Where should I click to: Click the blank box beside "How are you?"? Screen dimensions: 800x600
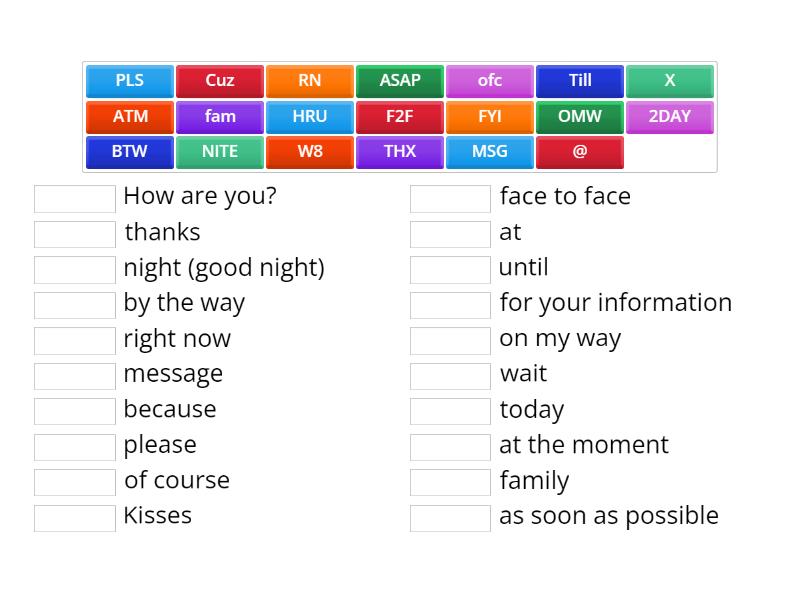pyautogui.click(x=75, y=198)
